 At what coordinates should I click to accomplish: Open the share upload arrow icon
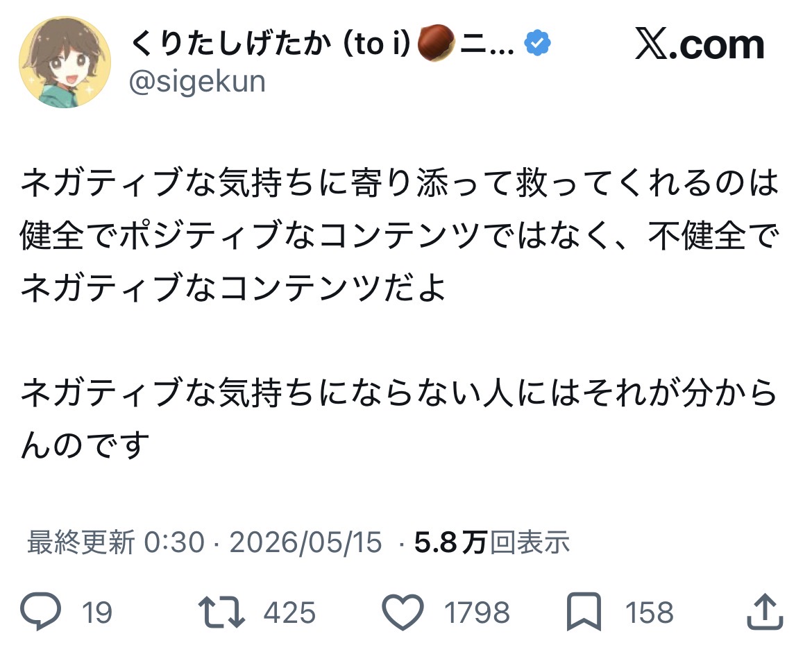point(765,611)
